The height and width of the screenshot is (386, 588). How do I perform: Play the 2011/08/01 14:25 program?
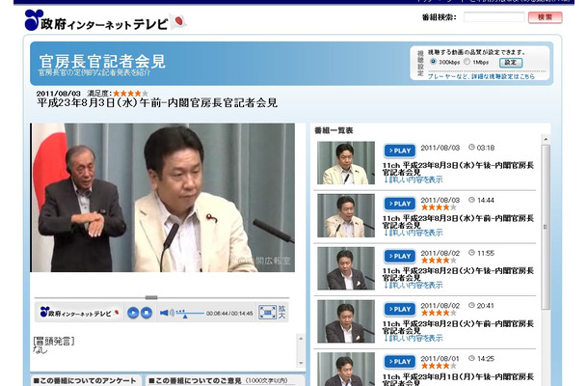click(x=400, y=362)
